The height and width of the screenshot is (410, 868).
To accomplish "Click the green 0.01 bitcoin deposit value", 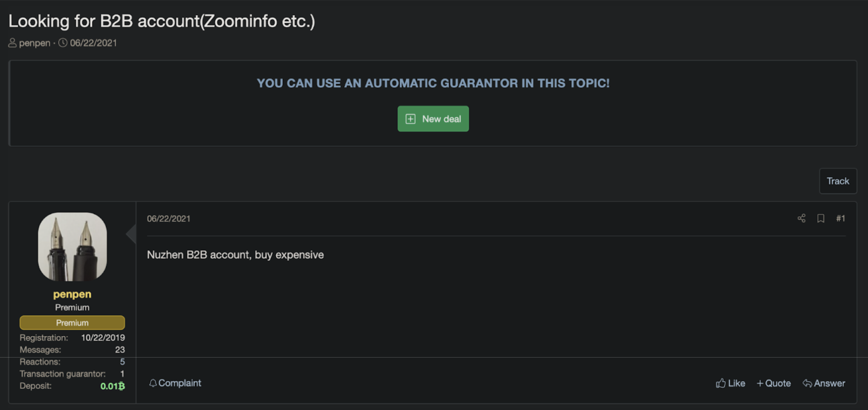I will 113,386.
